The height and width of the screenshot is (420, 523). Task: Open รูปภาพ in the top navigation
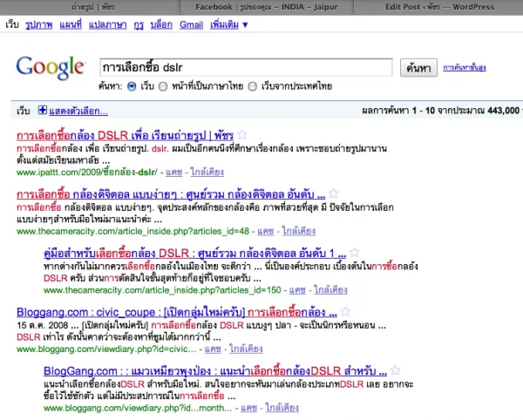point(39,24)
